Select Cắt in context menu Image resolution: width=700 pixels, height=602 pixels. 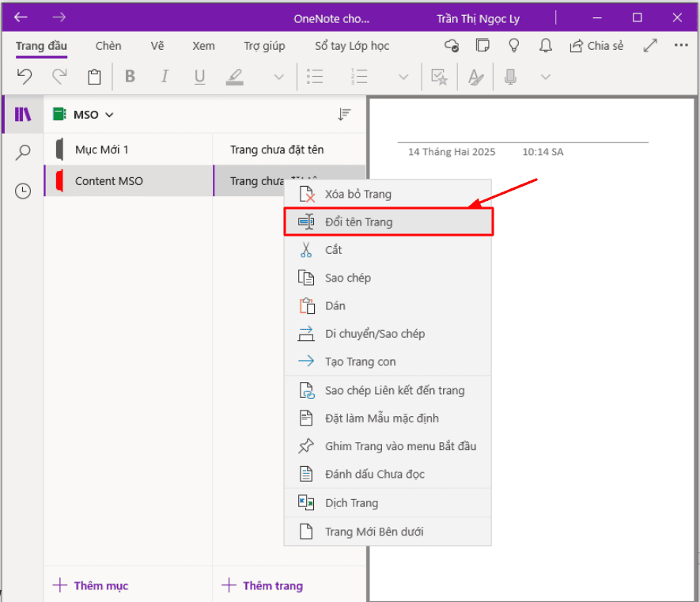388,250
